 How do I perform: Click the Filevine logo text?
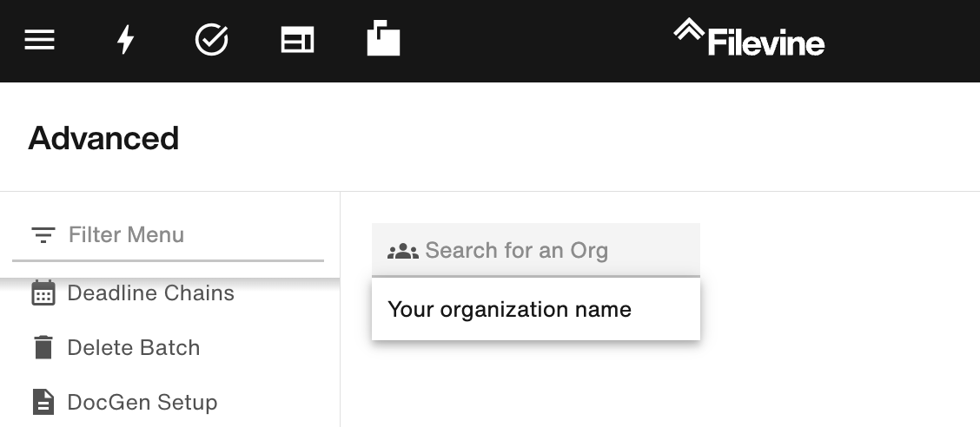pos(766,43)
